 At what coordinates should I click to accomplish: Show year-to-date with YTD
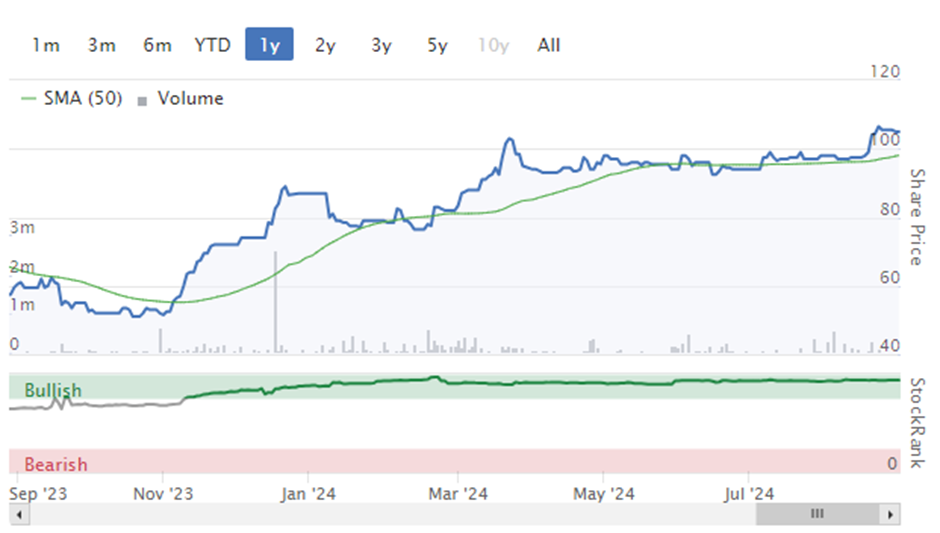(213, 45)
